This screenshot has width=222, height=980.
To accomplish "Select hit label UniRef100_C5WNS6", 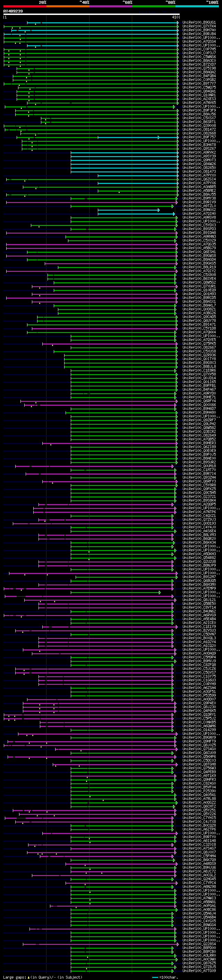I will coord(199,57).
